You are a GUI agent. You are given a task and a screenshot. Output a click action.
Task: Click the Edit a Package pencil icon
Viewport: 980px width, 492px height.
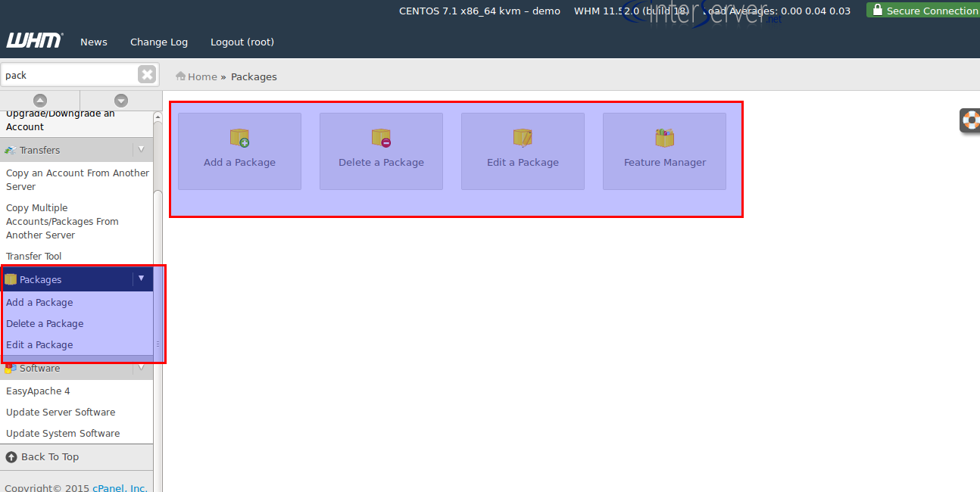pos(523,137)
